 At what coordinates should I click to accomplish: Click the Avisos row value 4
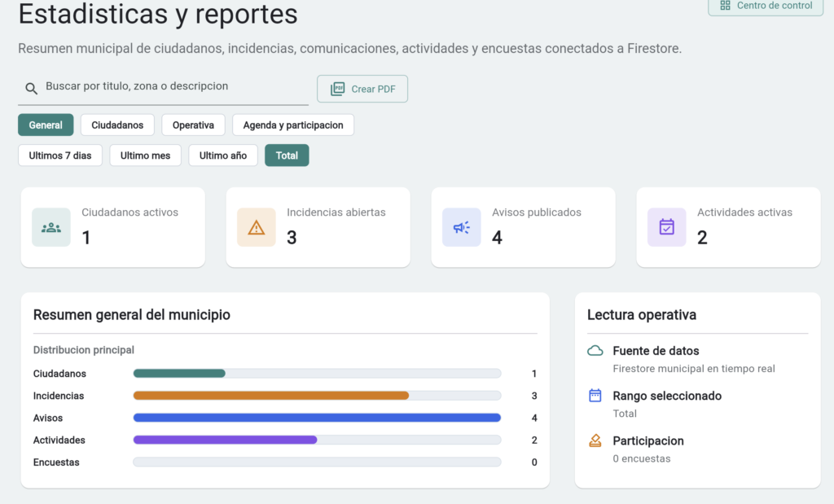point(534,418)
